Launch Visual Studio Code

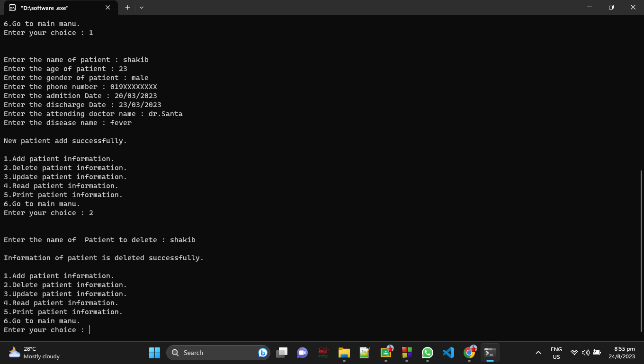(448, 352)
